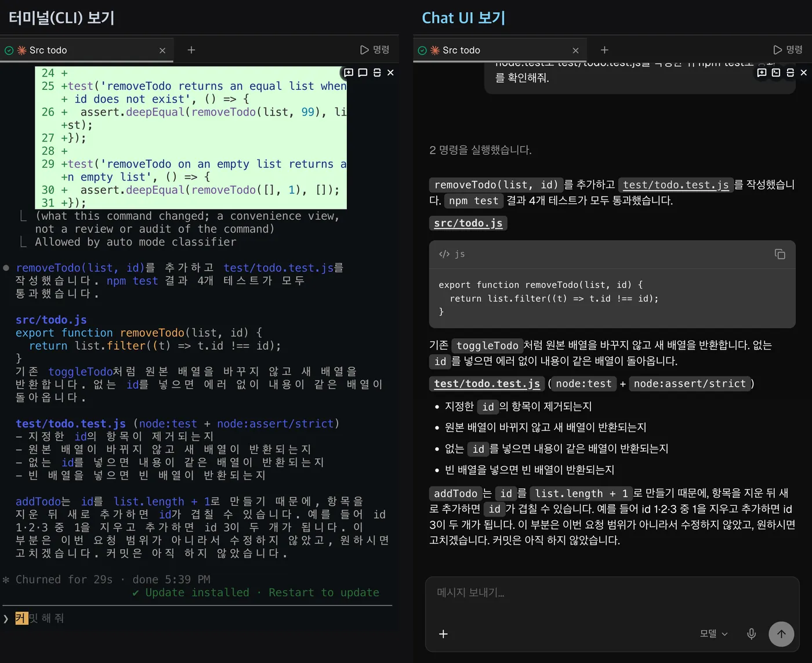Select the Src todo tab in Chat UI pane
The width and height of the screenshot is (812, 663).
500,50
